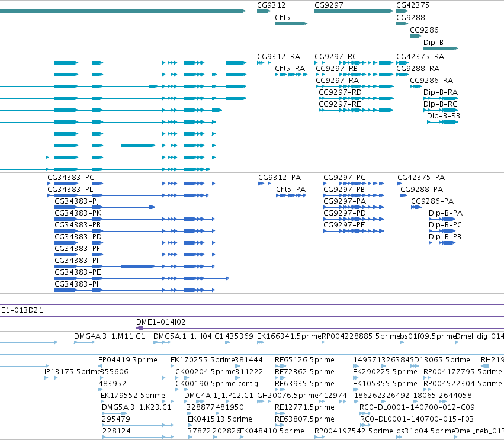Select EST RP004522304.5prime
504x440 pixels.
pos(463,384)
